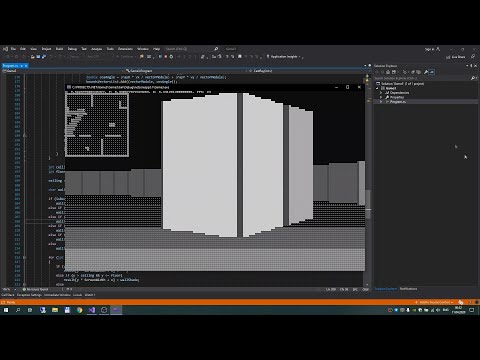The image size is (480, 360).
Task: Close the console game window
Action: (359, 87)
